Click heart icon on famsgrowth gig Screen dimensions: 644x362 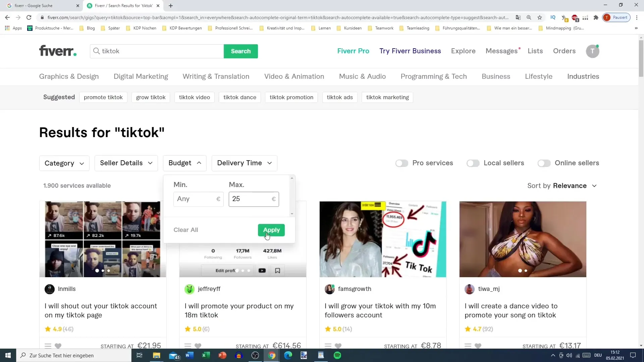click(338, 346)
